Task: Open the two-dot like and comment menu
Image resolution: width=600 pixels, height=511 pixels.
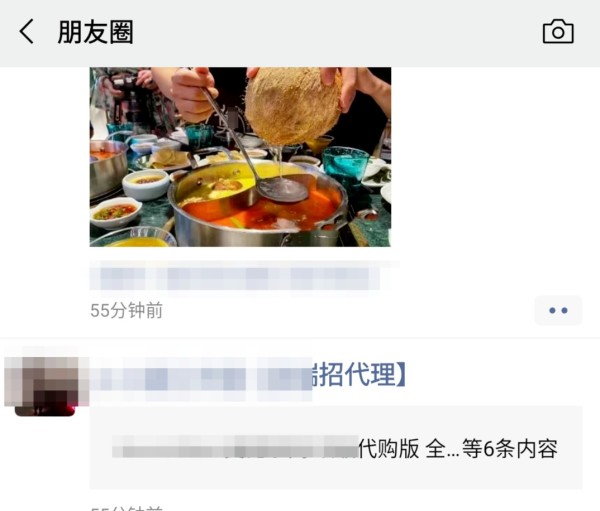Action: pyautogui.click(x=558, y=310)
